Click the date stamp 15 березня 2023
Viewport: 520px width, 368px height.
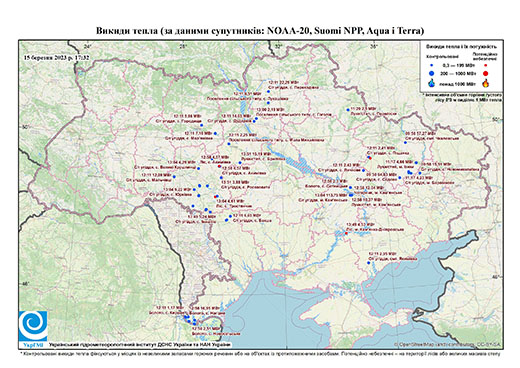(x=57, y=57)
